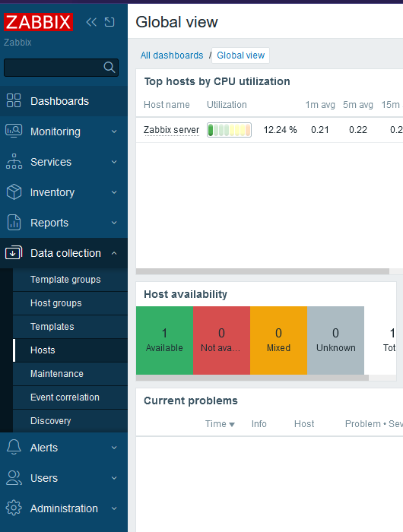The width and height of the screenshot is (403, 532).
Task: Open Templates submenu item
Action: [70, 326]
